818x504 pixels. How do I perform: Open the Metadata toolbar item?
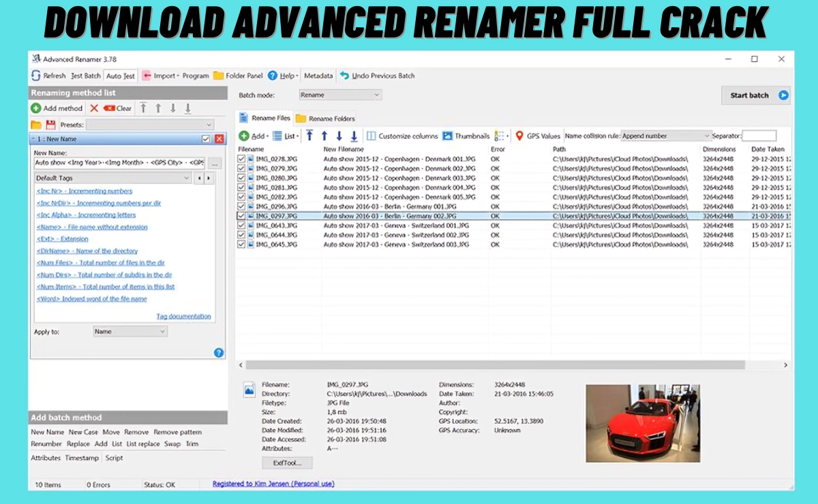[x=318, y=76]
